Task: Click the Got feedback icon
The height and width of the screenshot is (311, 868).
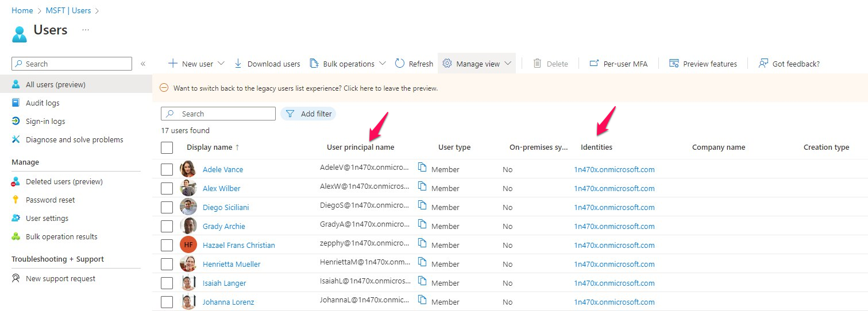Action: point(763,64)
